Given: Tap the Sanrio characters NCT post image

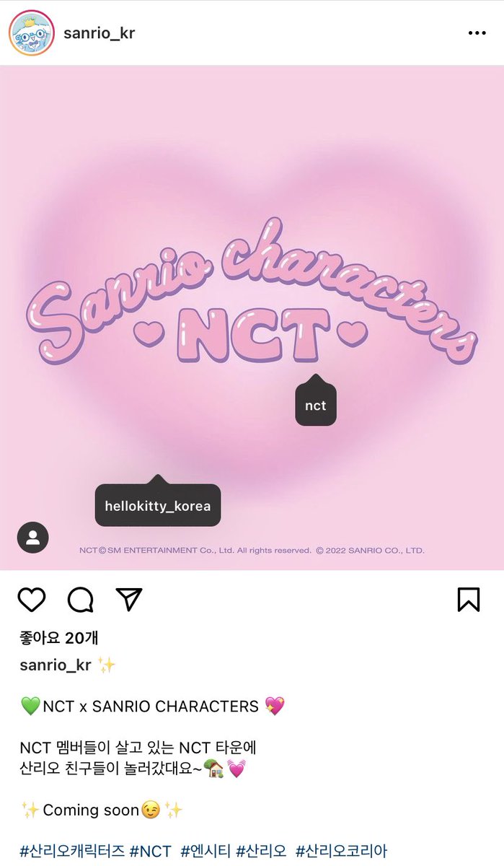Looking at the screenshot, I should click(252, 318).
